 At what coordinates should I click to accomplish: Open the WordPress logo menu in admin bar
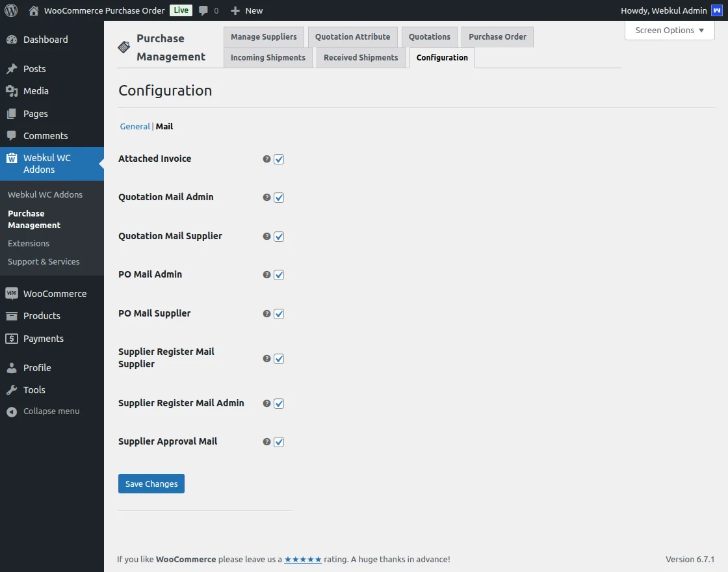click(x=10, y=10)
